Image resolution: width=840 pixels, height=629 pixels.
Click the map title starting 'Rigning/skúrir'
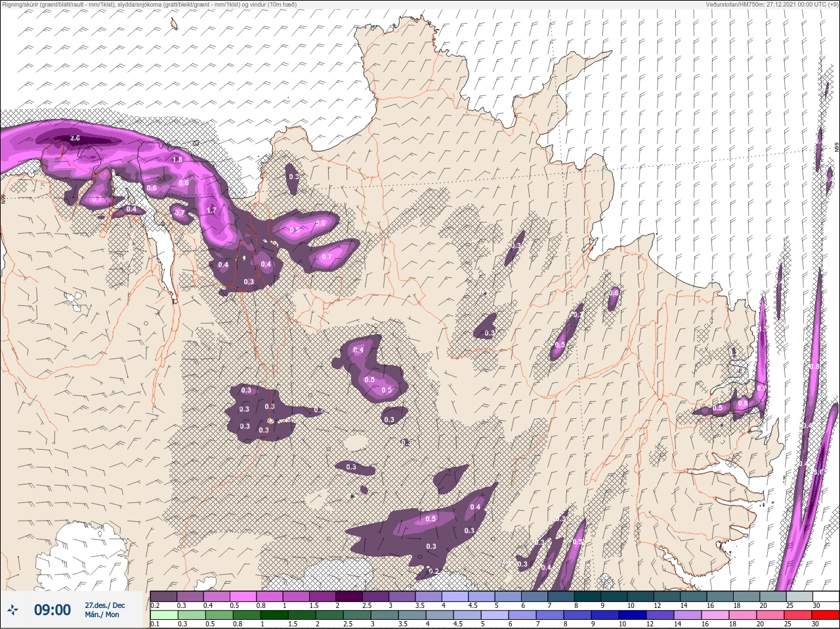[149, 4]
